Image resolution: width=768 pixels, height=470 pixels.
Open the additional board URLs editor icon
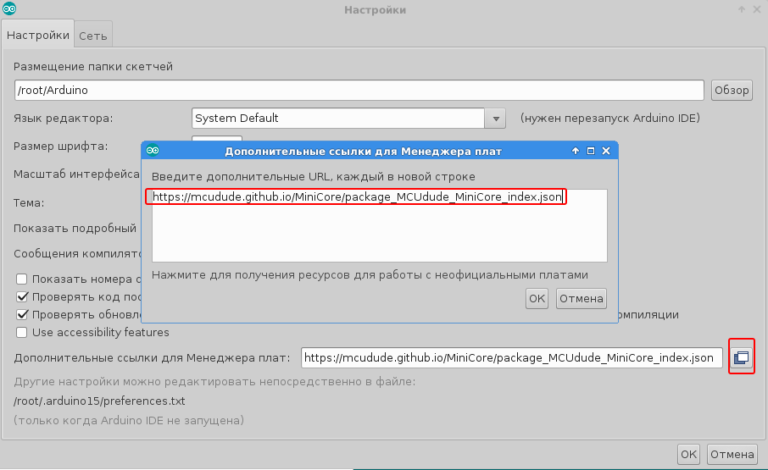741,357
